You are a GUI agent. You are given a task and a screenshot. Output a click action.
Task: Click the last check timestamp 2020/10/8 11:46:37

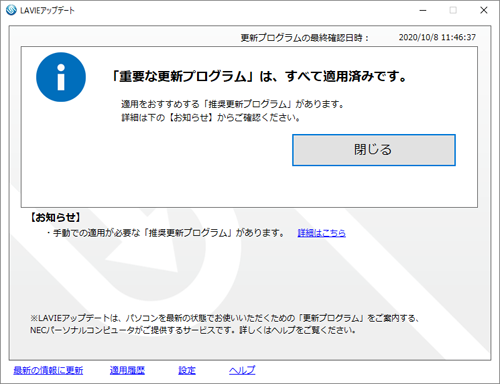pyautogui.click(x=437, y=37)
